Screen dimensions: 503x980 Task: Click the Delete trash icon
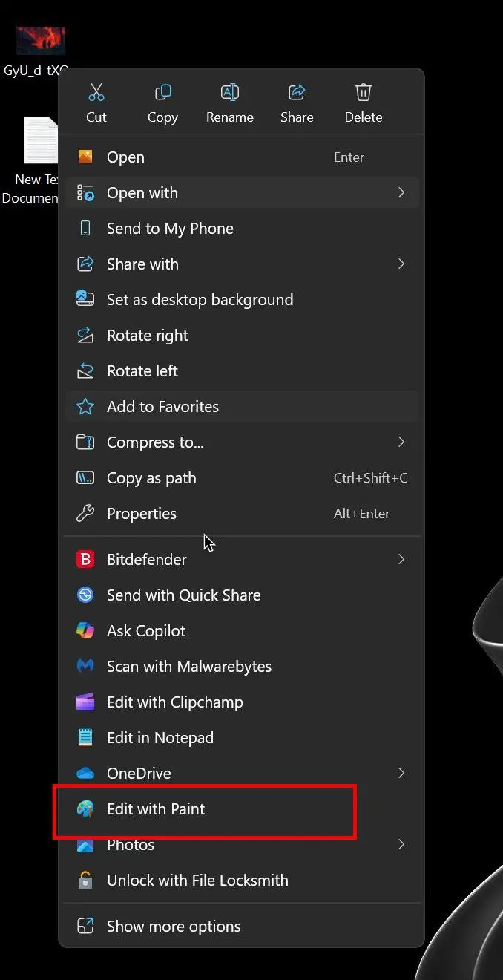[x=364, y=92]
